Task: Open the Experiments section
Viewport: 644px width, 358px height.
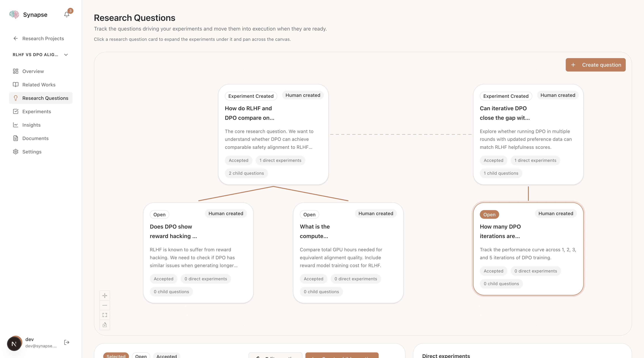Action: coord(37,111)
